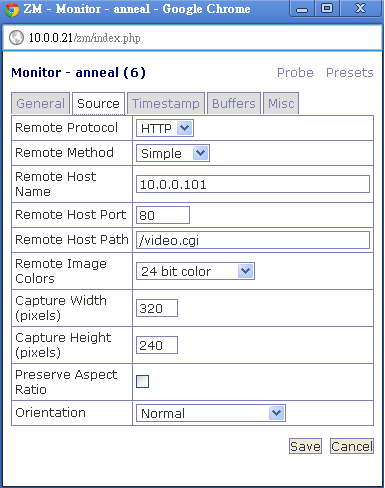Expand the Orientation Normal dropdown
385x488 pixels.
click(211, 413)
